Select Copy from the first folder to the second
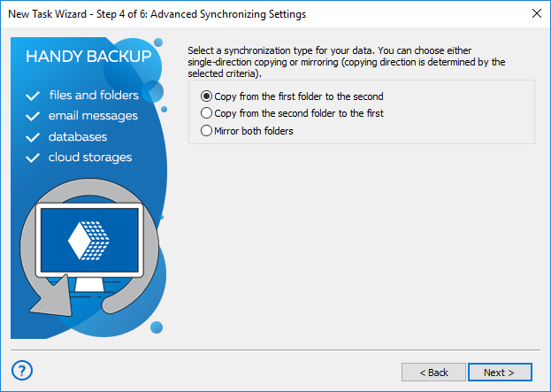Viewport: 551px width, 392px height. pyautogui.click(x=207, y=96)
